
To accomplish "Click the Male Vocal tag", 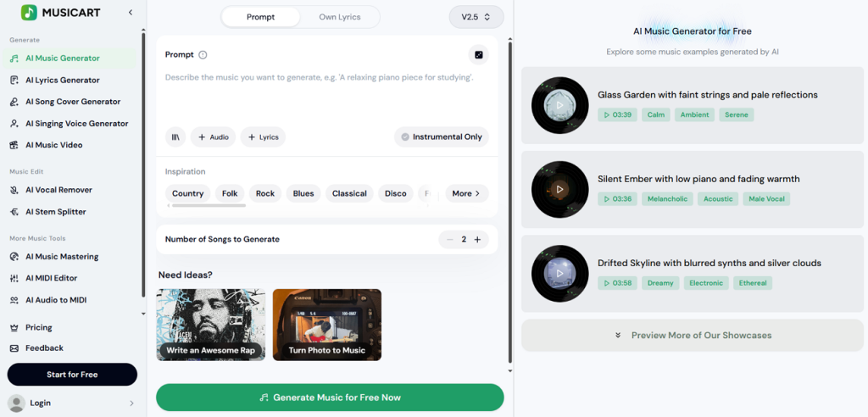I will [x=766, y=199].
